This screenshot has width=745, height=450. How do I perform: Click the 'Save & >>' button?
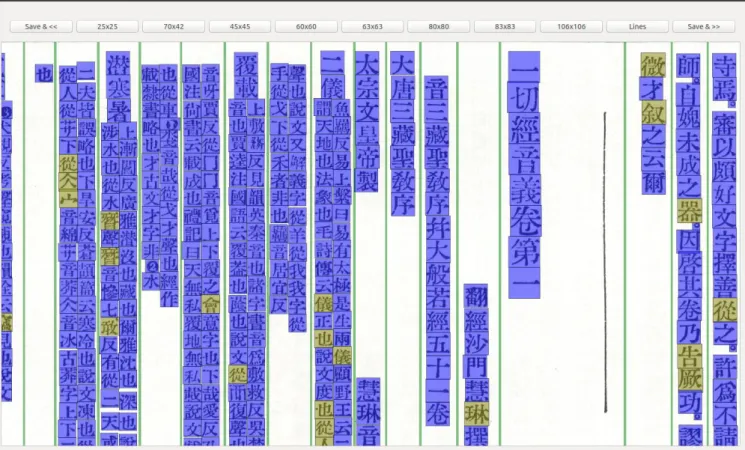[x=704, y=27]
